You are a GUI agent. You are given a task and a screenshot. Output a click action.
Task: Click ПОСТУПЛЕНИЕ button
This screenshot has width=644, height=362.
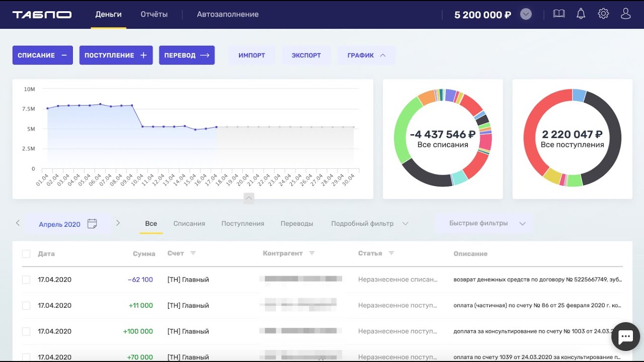(116, 55)
